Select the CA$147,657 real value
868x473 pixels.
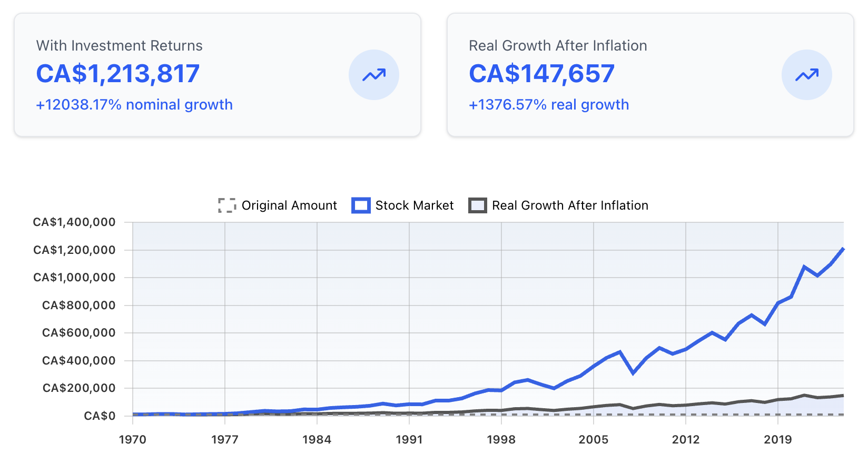tap(541, 74)
